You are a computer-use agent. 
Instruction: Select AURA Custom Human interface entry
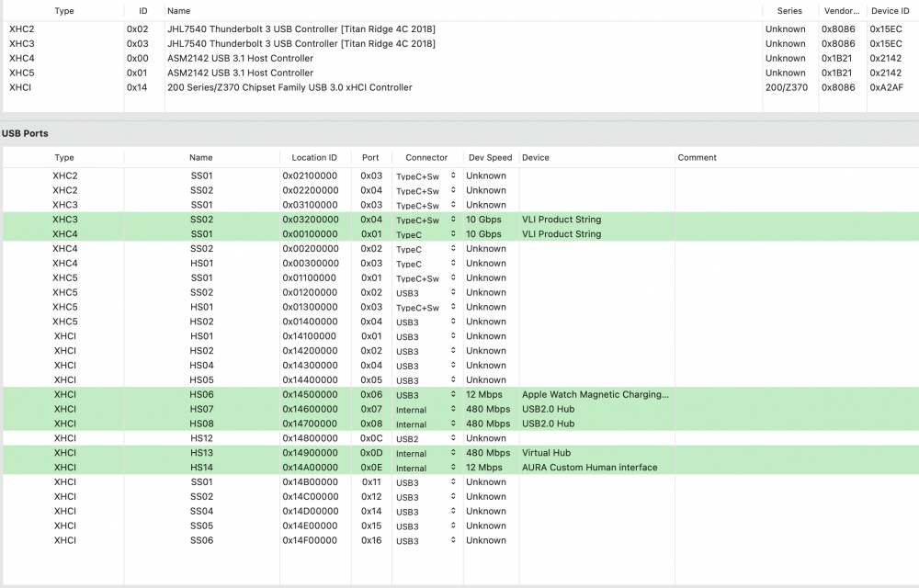pos(590,468)
